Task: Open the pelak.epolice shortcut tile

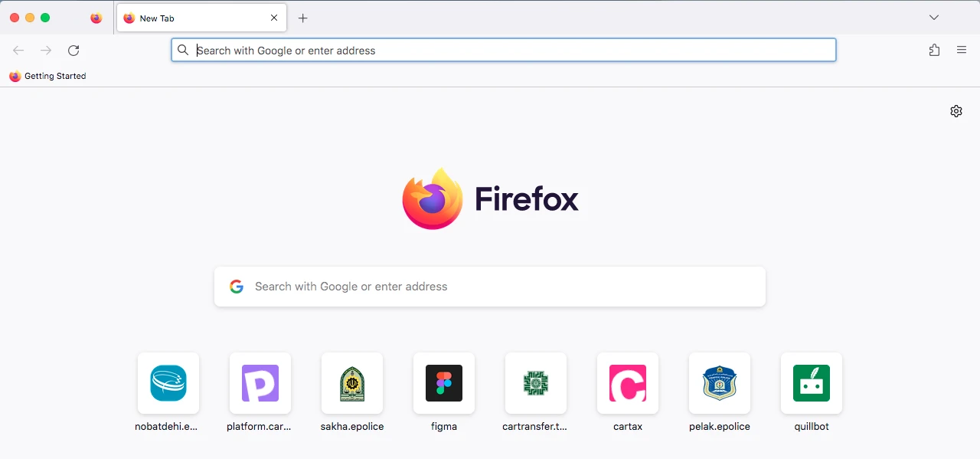Action: (x=720, y=383)
